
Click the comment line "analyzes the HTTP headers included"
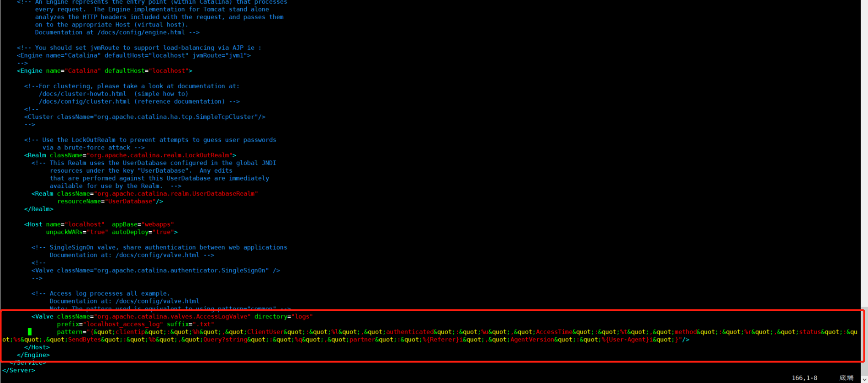[x=159, y=17]
